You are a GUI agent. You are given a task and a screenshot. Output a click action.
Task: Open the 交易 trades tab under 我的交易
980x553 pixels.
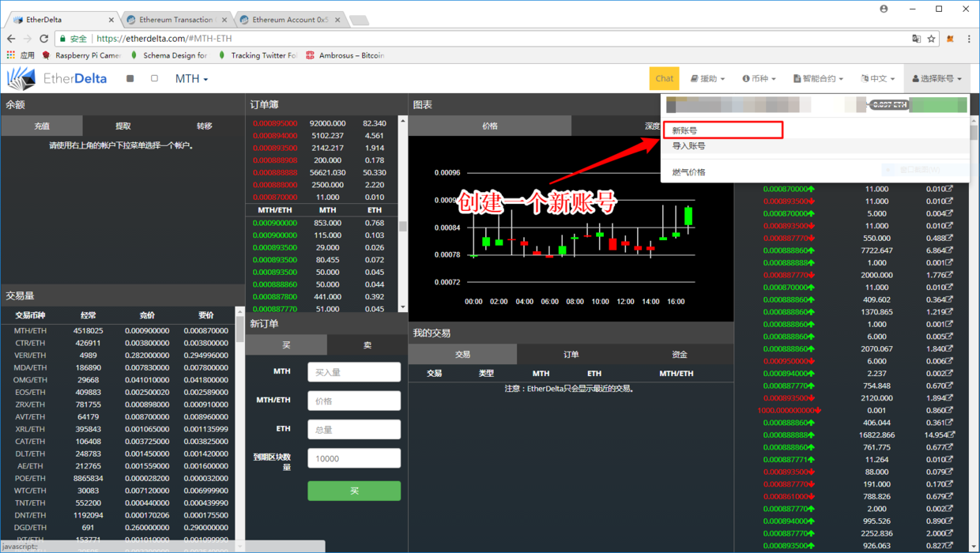(x=462, y=355)
